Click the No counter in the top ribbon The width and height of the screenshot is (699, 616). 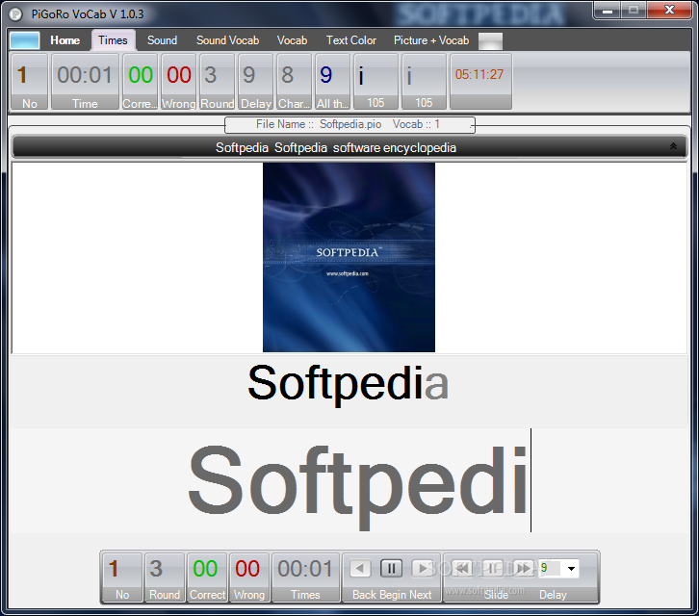pyautogui.click(x=30, y=82)
